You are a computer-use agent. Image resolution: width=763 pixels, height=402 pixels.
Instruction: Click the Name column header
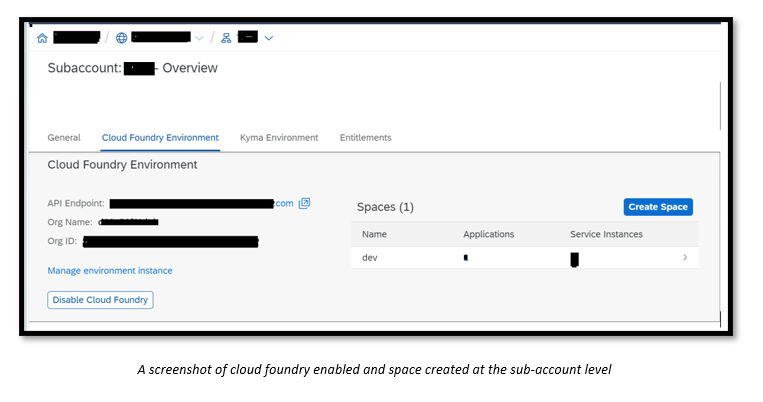coord(374,234)
